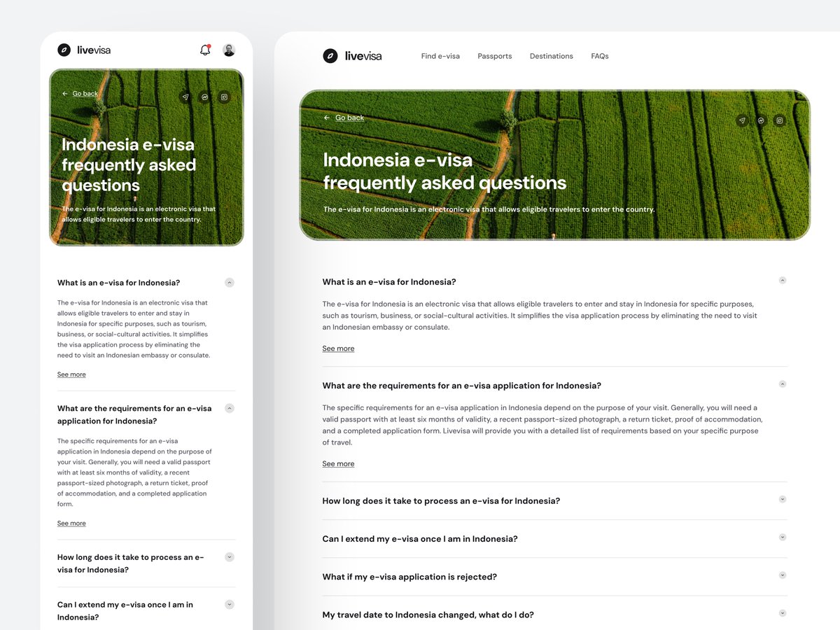
Task: Click desktop 'What is an e-visa for Indonesia?' heading
Action: [389, 282]
